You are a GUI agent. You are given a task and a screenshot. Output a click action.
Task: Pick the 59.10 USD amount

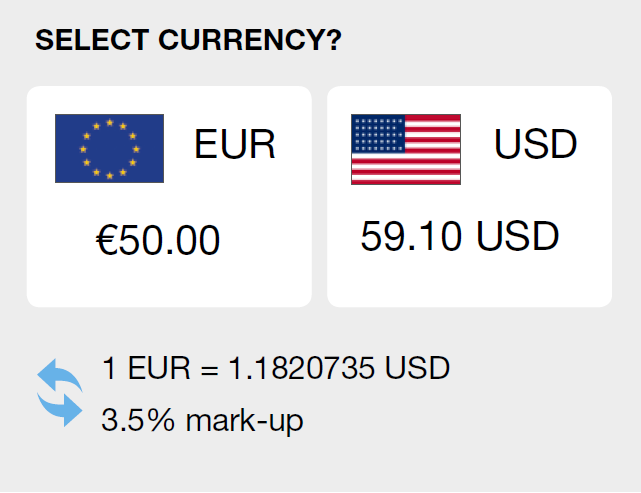(459, 237)
